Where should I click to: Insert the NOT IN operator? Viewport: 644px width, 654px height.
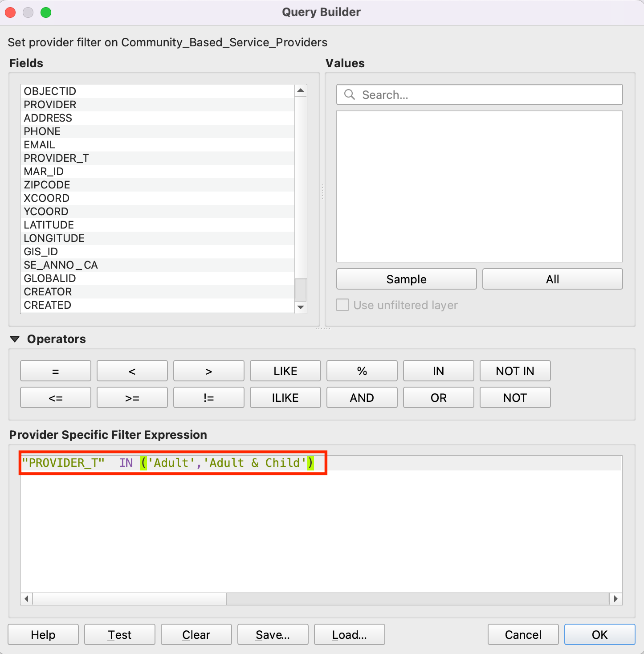point(515,371)
